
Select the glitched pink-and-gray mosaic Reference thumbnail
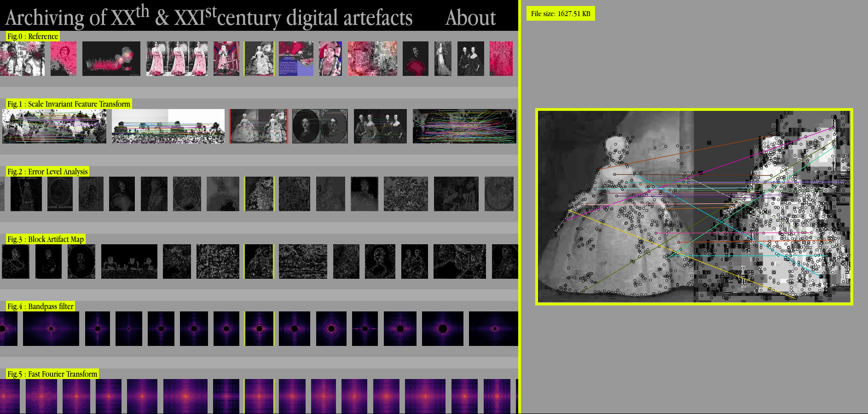point(372,58)
